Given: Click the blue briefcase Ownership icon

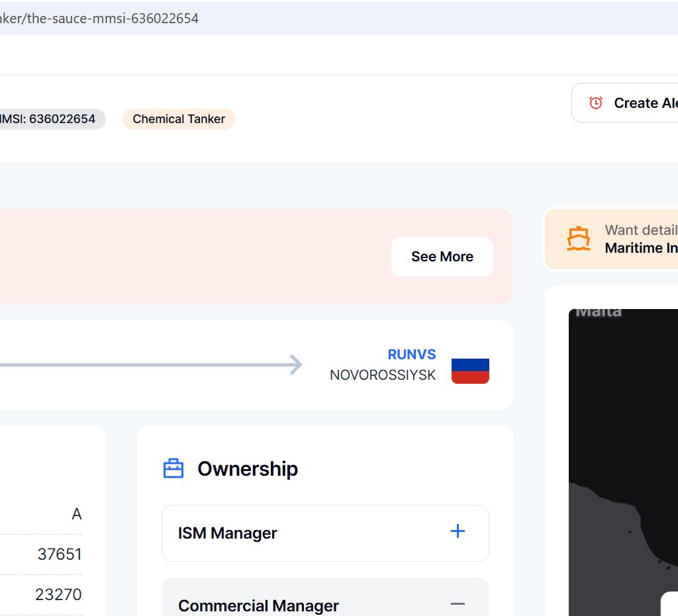Looking at the screenshot, I should (173, 468).
